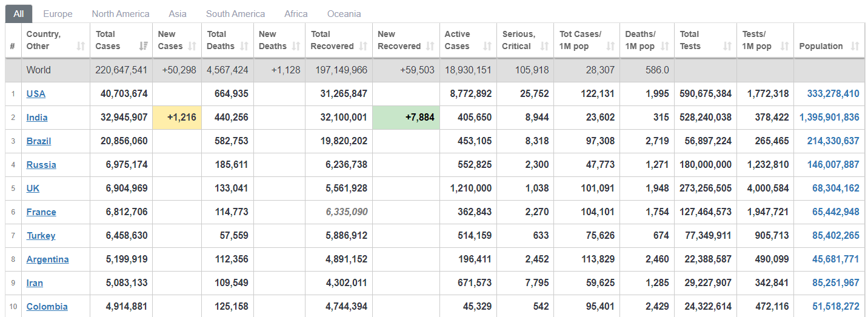Sort by Deaths/1M pop arrow icon
This screenshot has width=868, height=317.
665,46
